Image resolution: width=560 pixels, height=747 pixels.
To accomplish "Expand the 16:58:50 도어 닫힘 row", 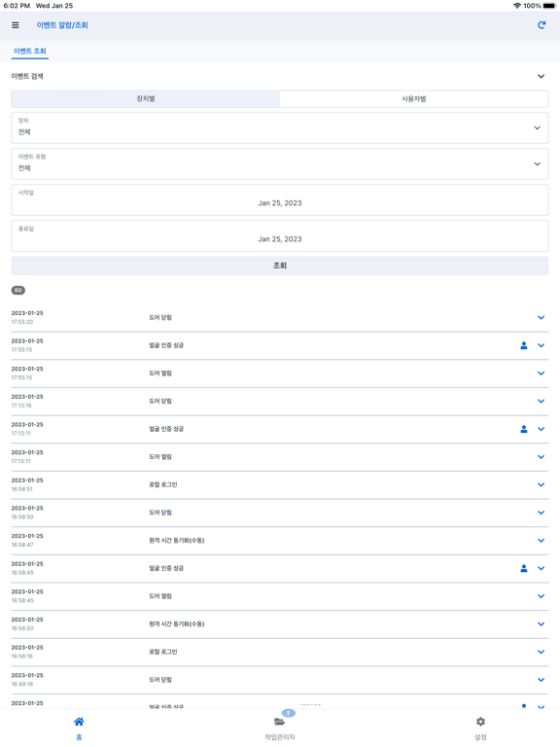I will coord(541,513).
